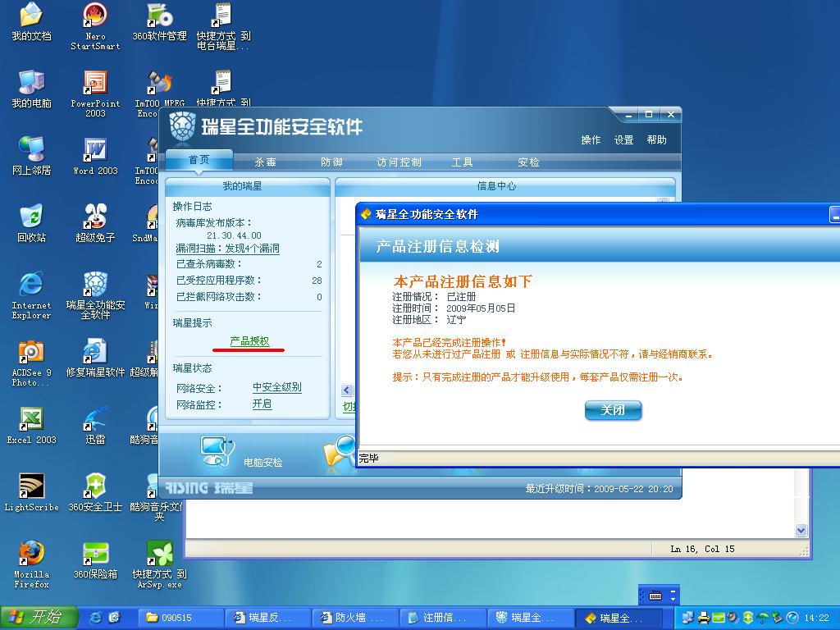The height and width of the screenshot is (630, 840).
Task: Open 超级兔子 desktop shortcut
Action: click(x=95, y=224)
